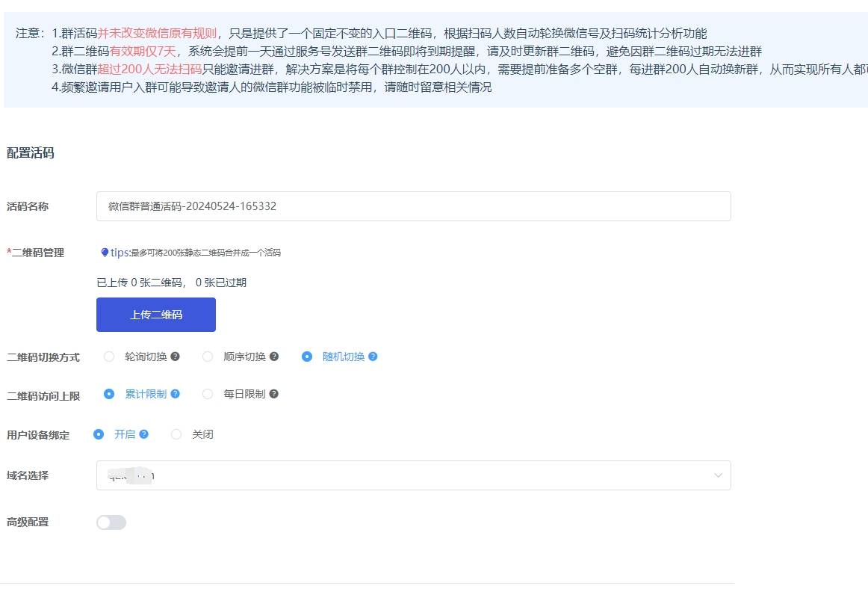Click the lightbulb tips icon

[x=105, y=253]
